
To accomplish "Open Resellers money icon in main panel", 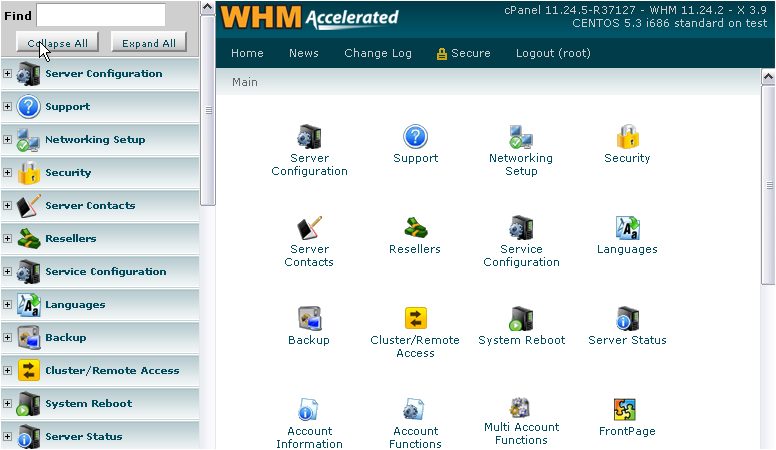I will pyautogui.click(x=415, y=228).
